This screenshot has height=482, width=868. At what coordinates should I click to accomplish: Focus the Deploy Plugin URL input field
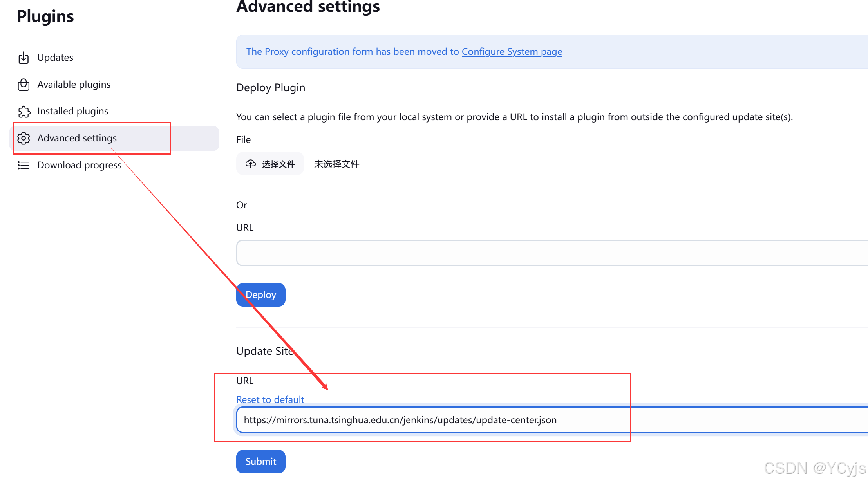click(x=552, y=253)
